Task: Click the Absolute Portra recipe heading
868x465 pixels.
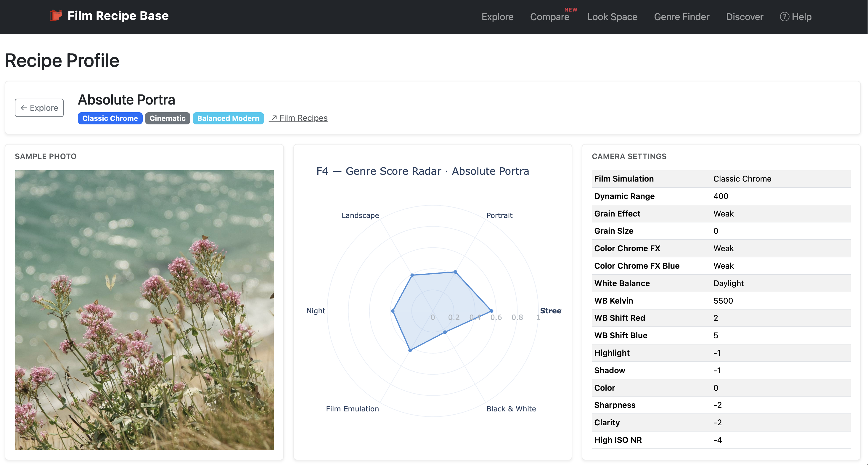Action: [x=126, y=100]
